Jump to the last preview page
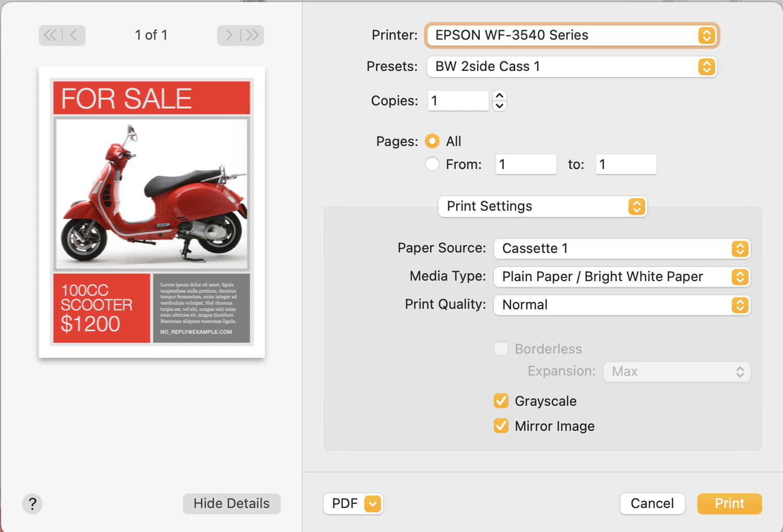Image resolution: width=783 pixels, height=532 pixels. (253, 35)
